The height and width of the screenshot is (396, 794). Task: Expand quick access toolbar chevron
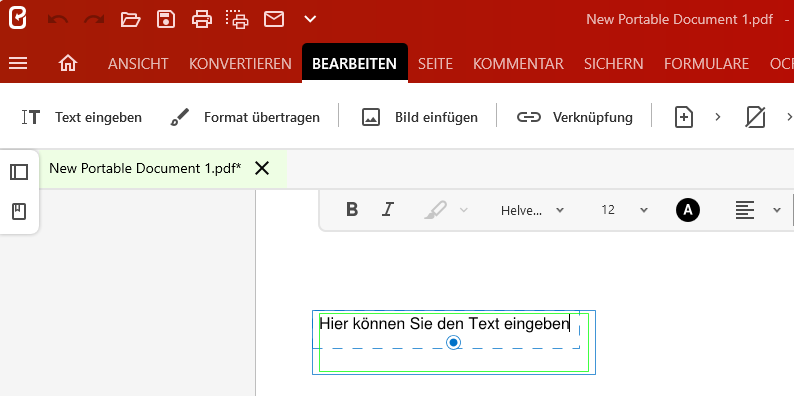click(310, 19)
